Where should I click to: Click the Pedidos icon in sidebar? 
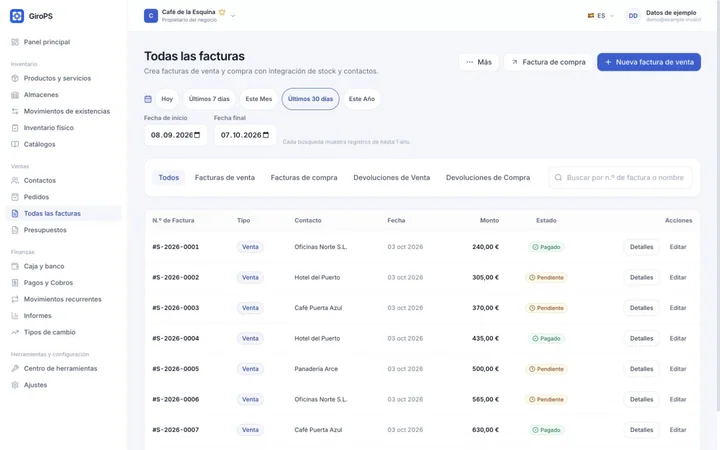(15, 197)
